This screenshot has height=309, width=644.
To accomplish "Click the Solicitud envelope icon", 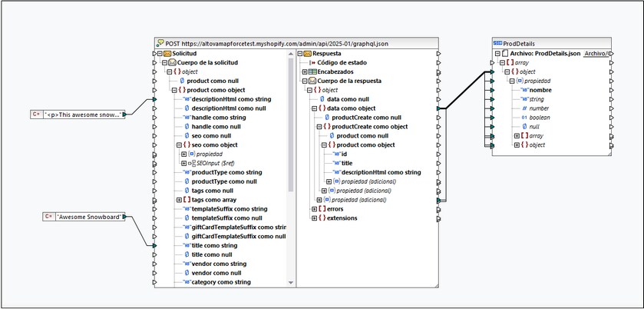I will pyautogui.click(x=167, y=54).
